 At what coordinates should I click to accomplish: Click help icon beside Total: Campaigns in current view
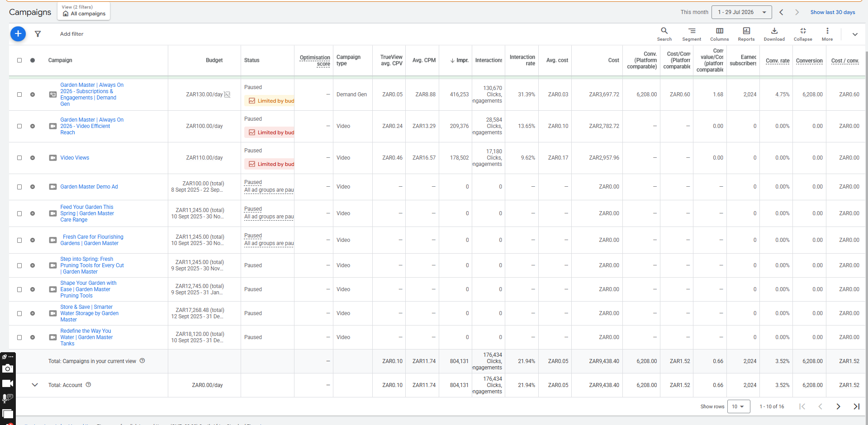coord(142,361)
